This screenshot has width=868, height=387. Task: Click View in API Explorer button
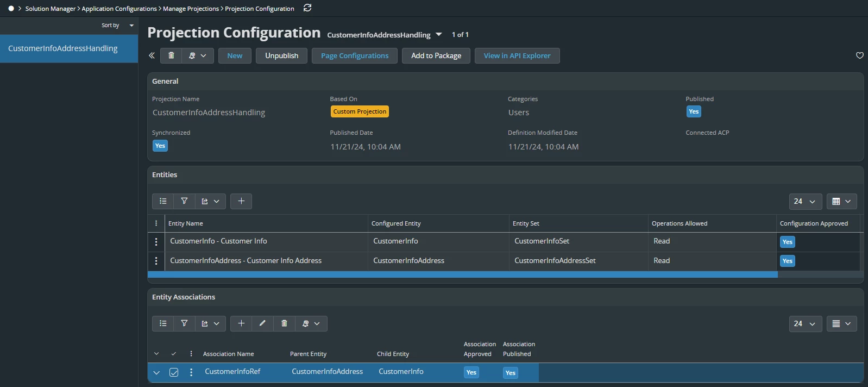[x=517, y=55]
